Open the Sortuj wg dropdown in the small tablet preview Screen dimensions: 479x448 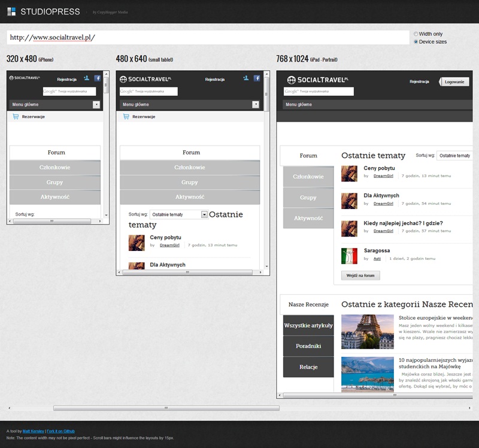pos(204,214)
